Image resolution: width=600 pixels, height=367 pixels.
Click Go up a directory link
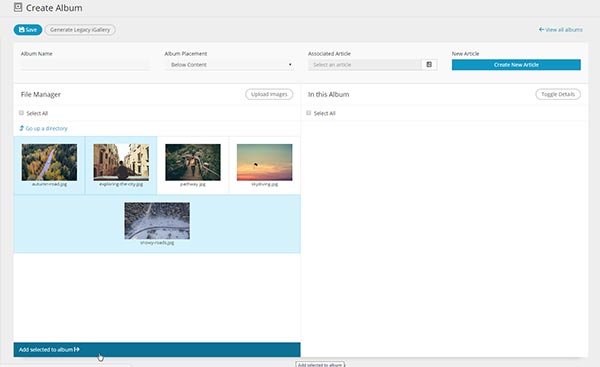(43, 128)
